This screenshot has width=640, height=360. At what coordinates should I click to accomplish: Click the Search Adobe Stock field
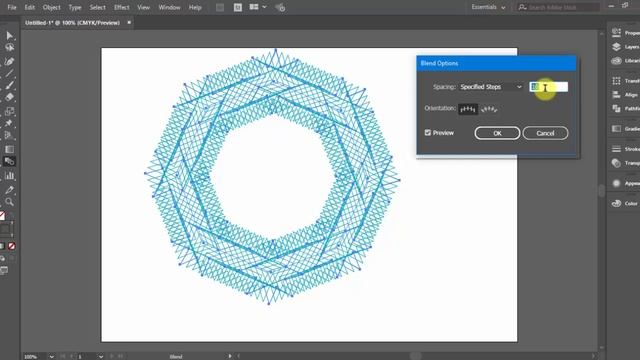tap(559, 7)
